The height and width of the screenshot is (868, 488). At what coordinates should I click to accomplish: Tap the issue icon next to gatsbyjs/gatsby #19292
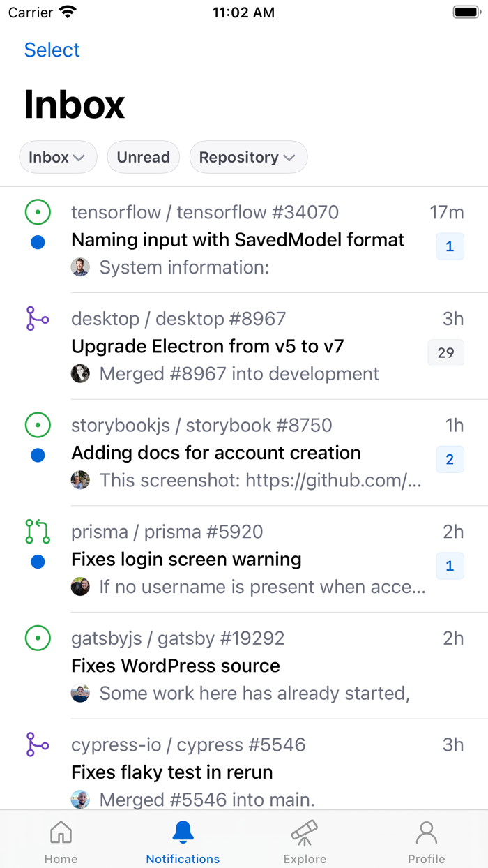38,638
